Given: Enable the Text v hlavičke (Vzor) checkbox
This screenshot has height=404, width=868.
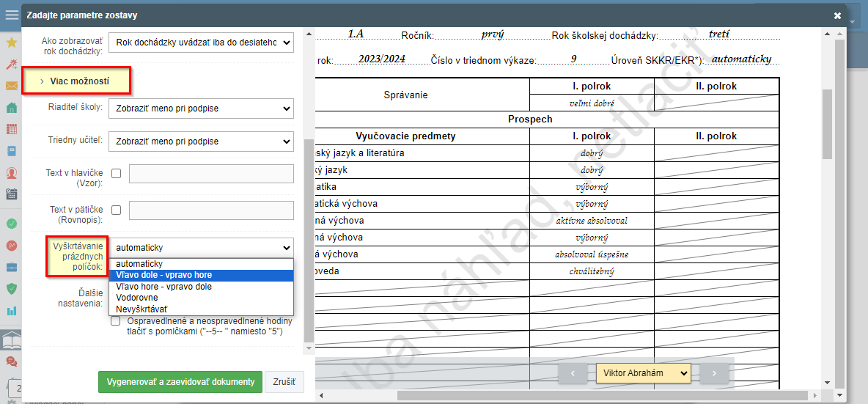Looking at the screenshot, I should coord(116,173).
